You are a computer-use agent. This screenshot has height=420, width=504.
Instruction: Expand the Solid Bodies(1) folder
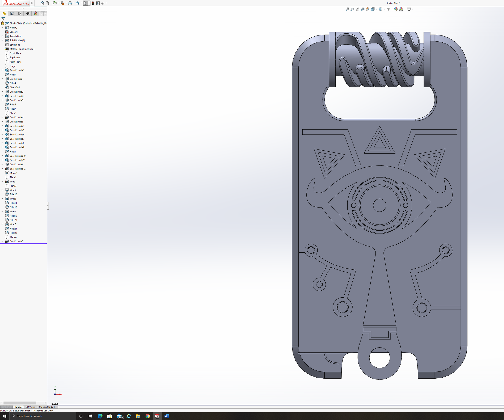[x=2, y=40]
